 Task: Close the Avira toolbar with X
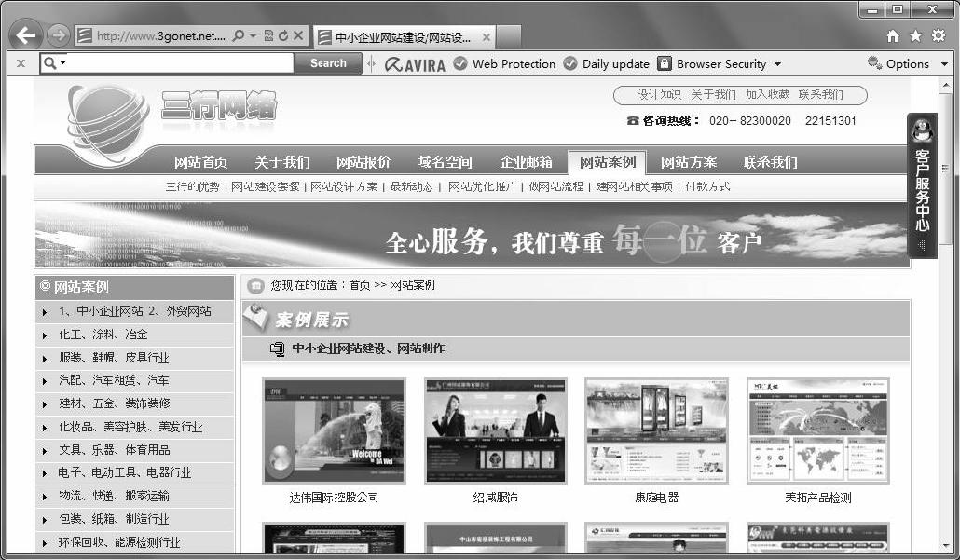pyautogui.click(x=21, y=63)
